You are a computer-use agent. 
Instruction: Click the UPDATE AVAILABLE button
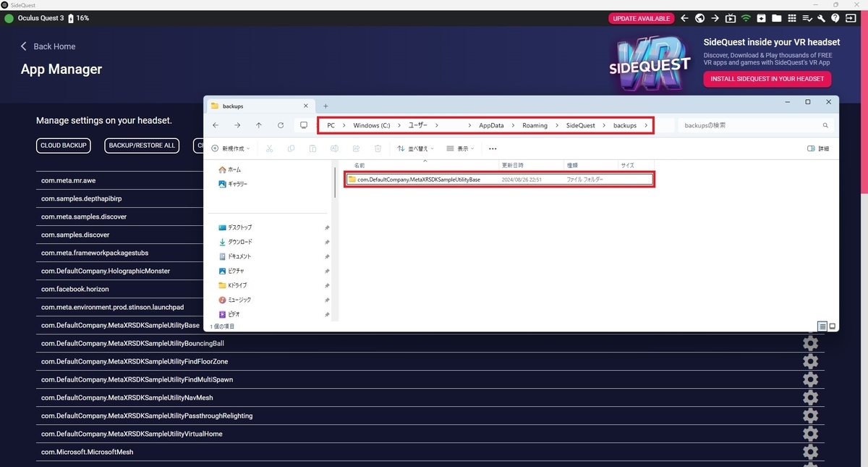click(641, 18)
